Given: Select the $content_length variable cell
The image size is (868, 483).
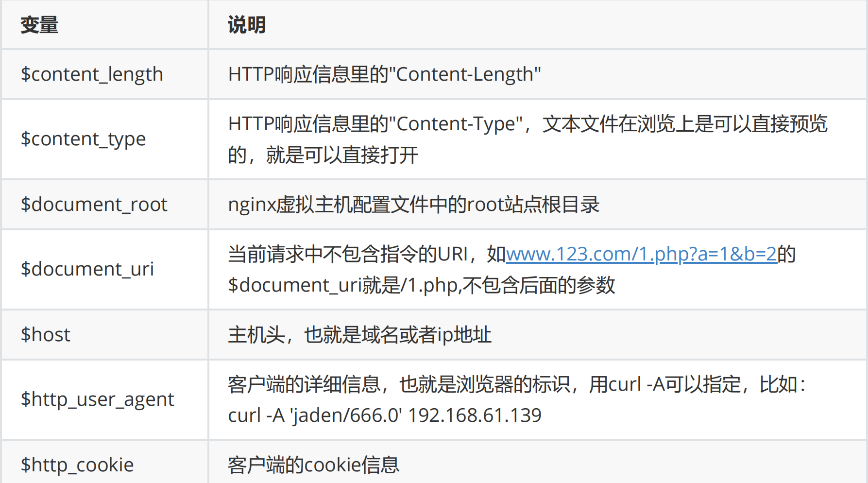Looking at the screenshot, I should 92,74.
